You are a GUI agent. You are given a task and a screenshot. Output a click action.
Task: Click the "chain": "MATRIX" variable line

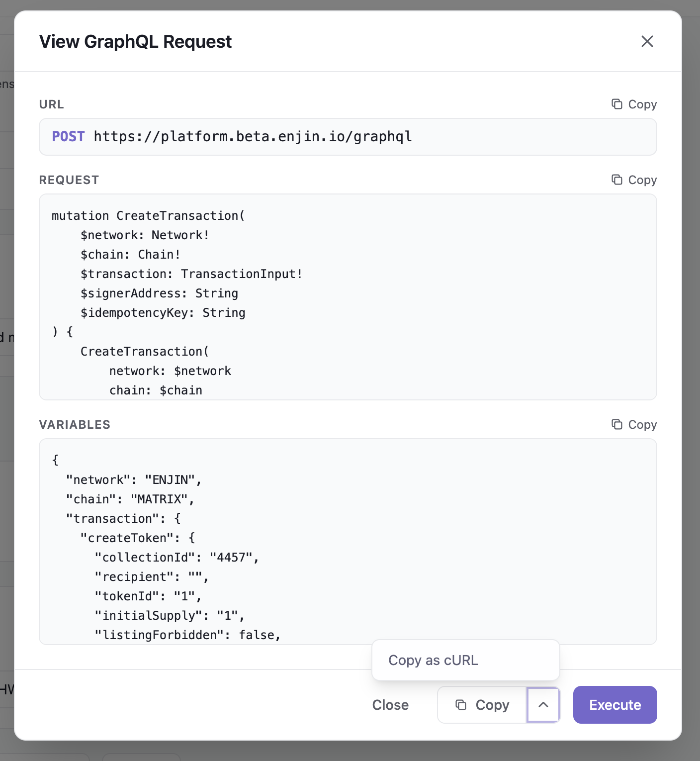[x=130, y=499]
